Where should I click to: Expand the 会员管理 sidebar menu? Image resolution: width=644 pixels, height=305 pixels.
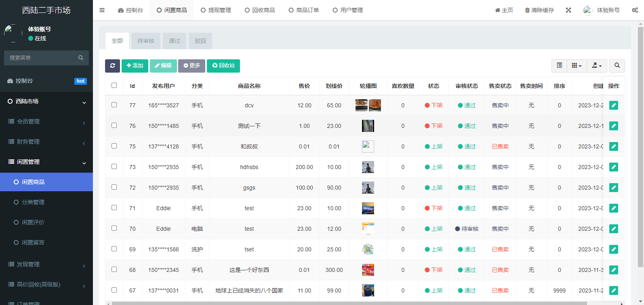point(46,121)
